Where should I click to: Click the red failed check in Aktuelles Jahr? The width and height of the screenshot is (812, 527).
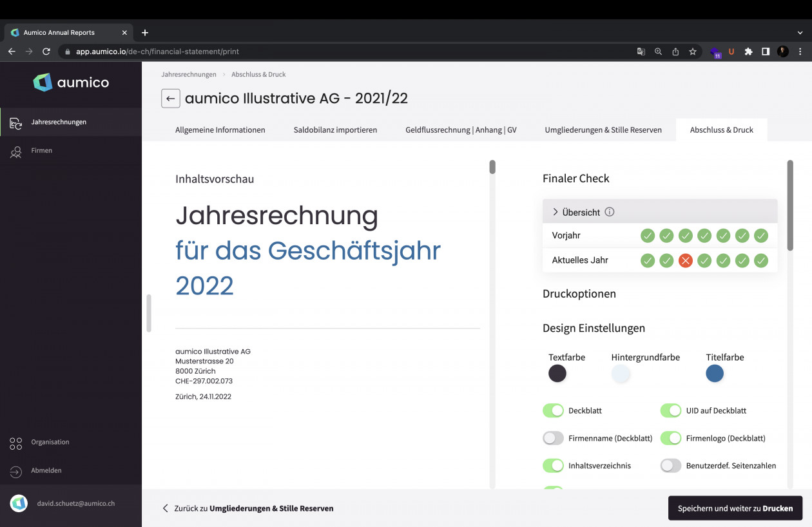[685, 261]
